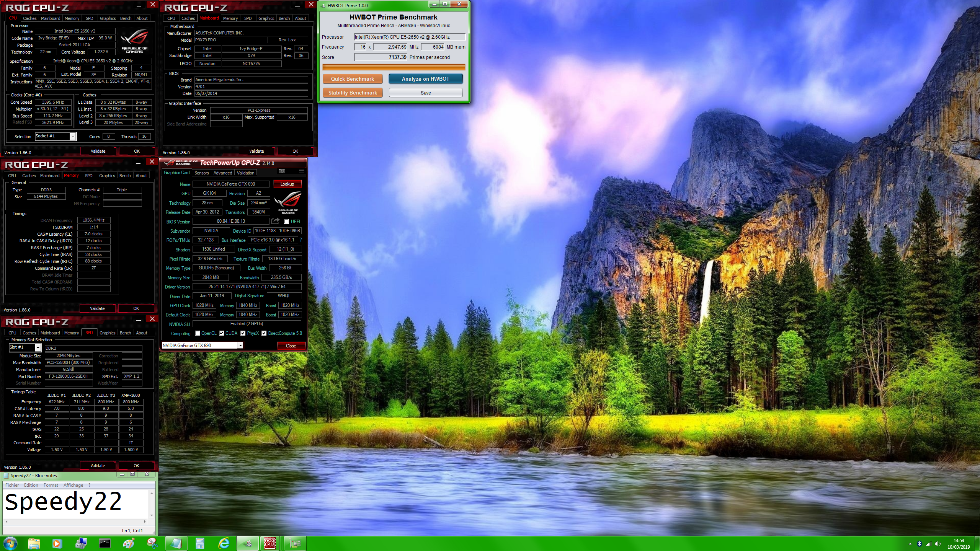Open the Fichier menu in Notepad
The height and width of the screenshot is (551, 980).
point(12,485)
